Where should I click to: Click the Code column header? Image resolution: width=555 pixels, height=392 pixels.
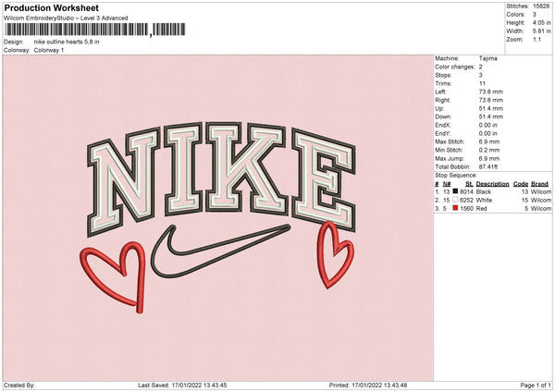point(521,183)
